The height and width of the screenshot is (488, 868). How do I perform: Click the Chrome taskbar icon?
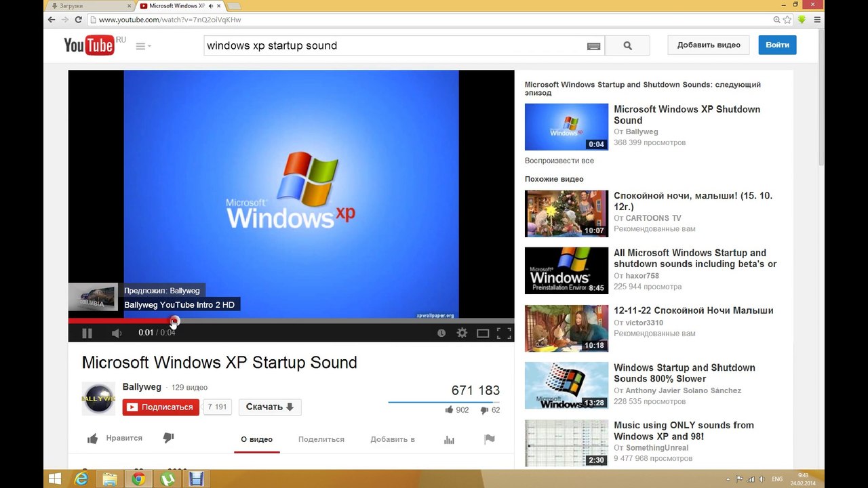pos(138,479)
